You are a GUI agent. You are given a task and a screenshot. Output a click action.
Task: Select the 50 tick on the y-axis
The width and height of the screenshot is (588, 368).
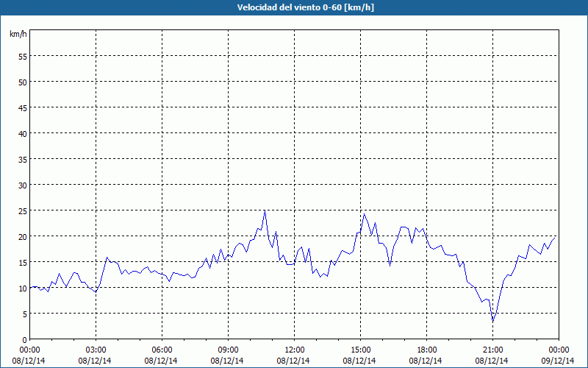tap(23, 82)
